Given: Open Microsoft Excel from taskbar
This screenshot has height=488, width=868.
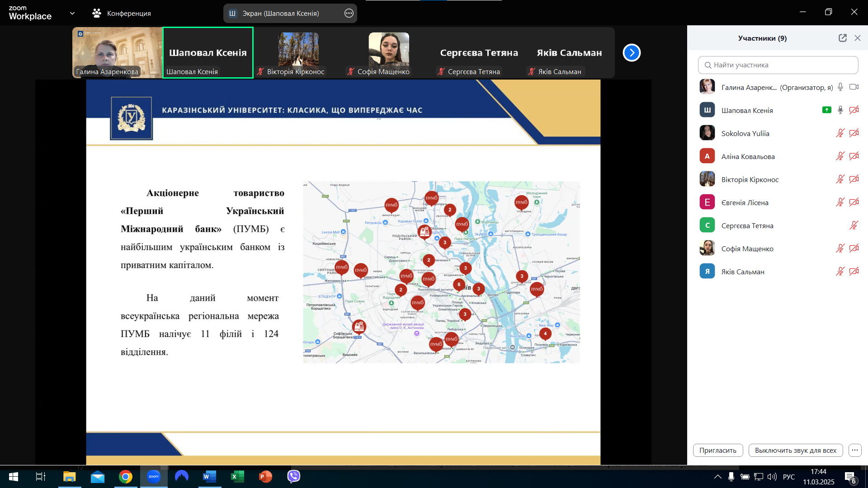Looking at the screenshot, I should (237, 477).
